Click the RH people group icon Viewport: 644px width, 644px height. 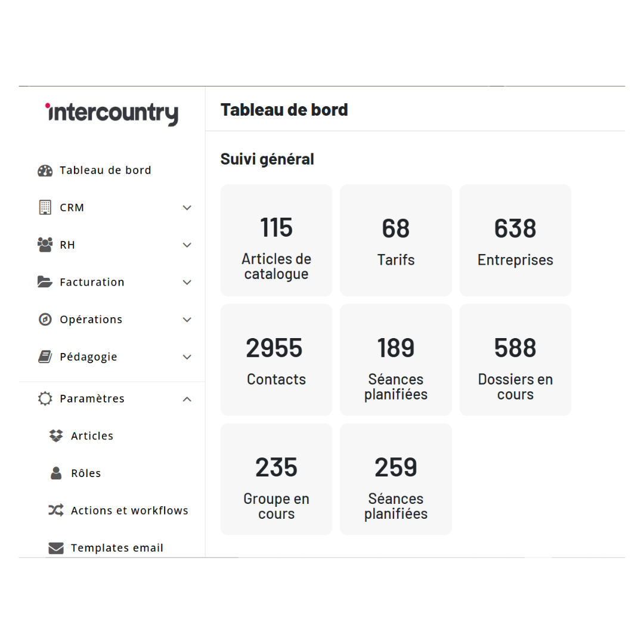click(45, 245)
